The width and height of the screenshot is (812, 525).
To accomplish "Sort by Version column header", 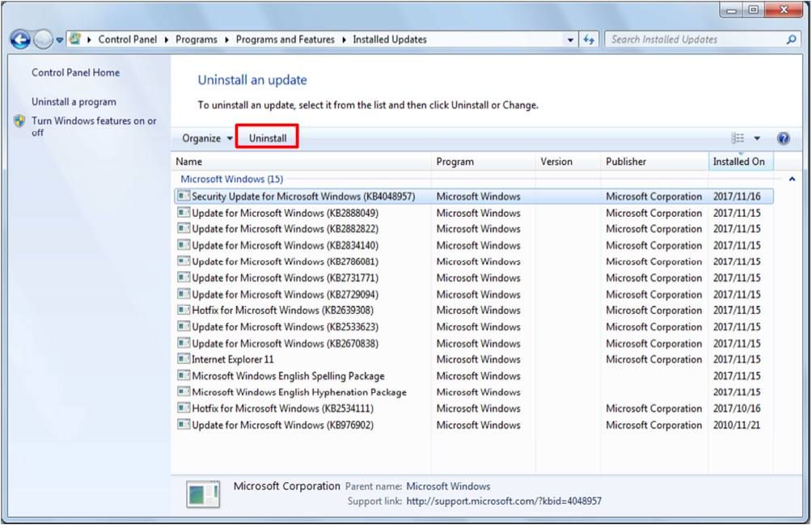I will coord(568,162).
